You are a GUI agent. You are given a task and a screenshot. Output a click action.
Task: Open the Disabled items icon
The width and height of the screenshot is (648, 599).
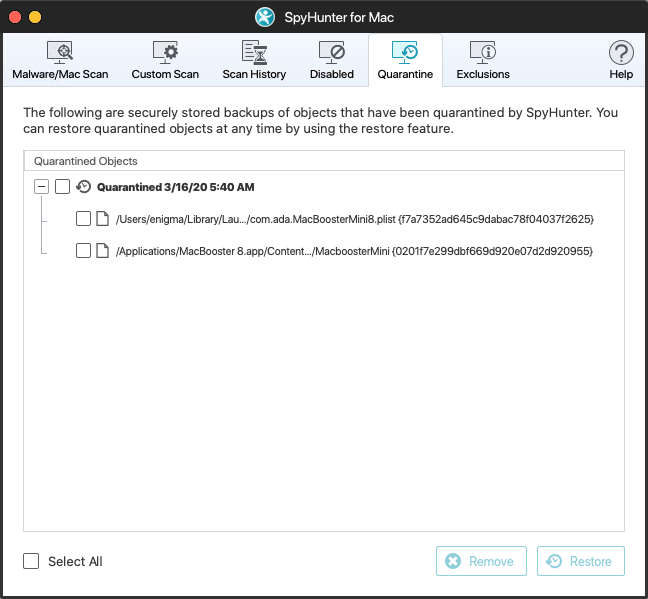pyautogui.click(x=331, y=53)
